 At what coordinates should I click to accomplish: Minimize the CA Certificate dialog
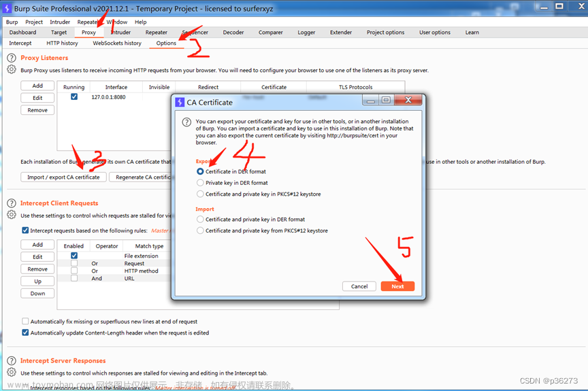(x=370, y=101)
